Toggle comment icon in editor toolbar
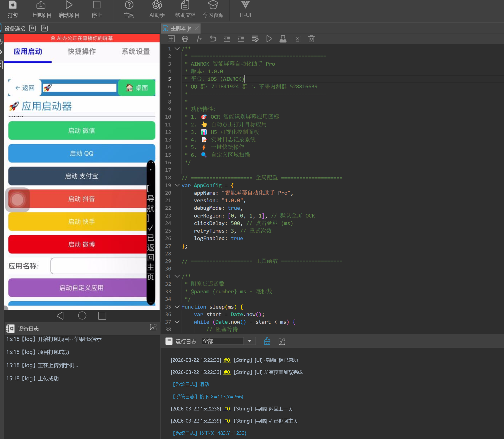504x439 pixels. pos(199,39)
